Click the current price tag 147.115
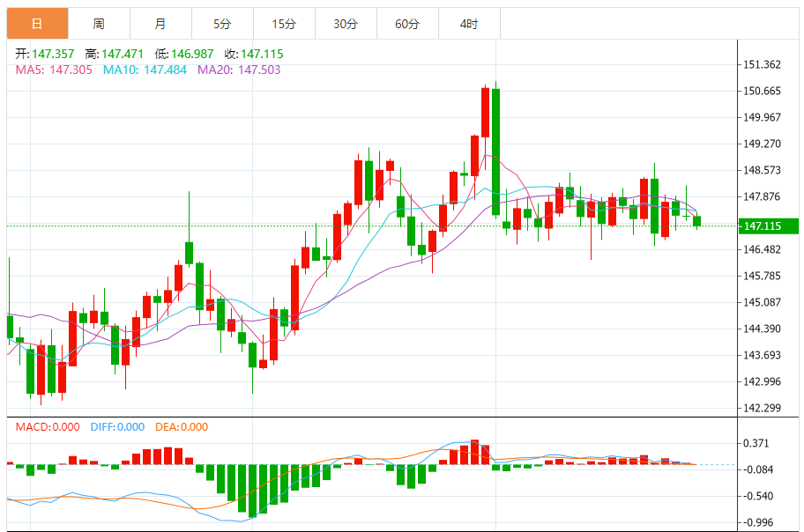Viewport: 804px width, 532px height. pos(768,226)
